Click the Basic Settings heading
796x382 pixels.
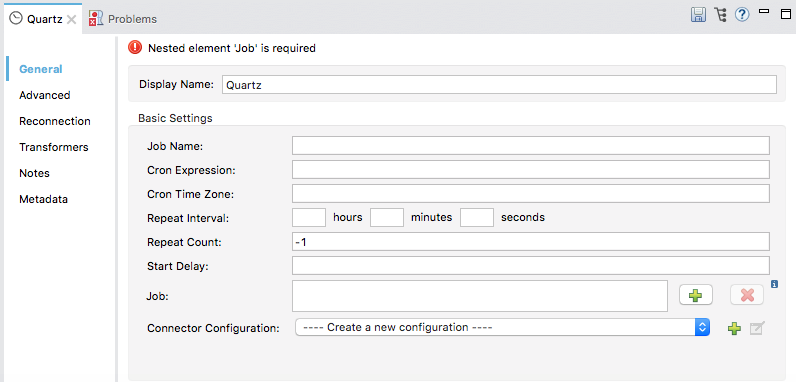[175, 118]
